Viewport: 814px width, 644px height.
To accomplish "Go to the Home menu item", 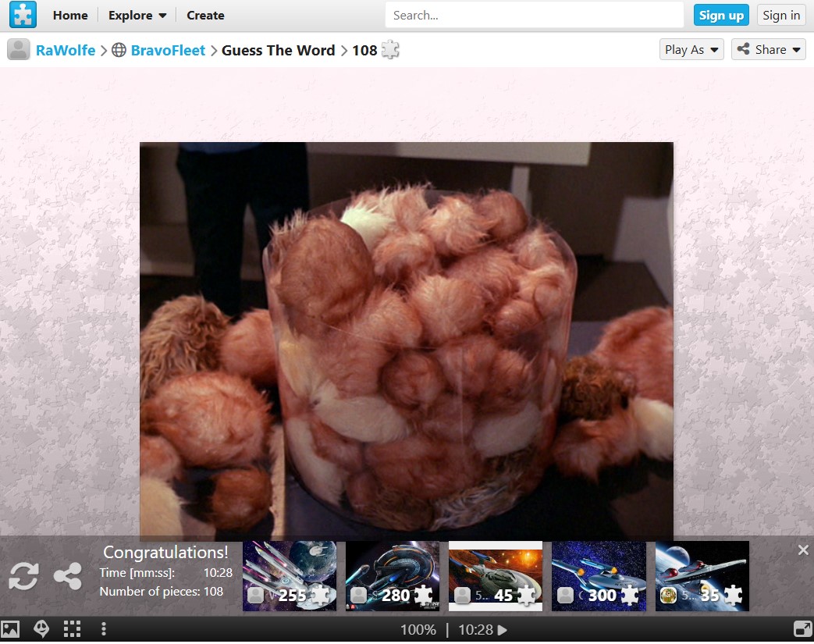I will (x=70, y=15).
